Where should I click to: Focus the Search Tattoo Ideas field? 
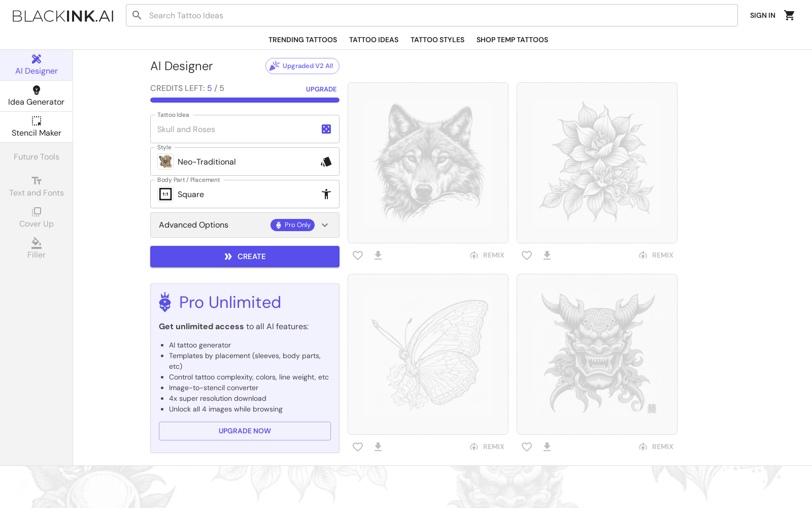[432, 15]
